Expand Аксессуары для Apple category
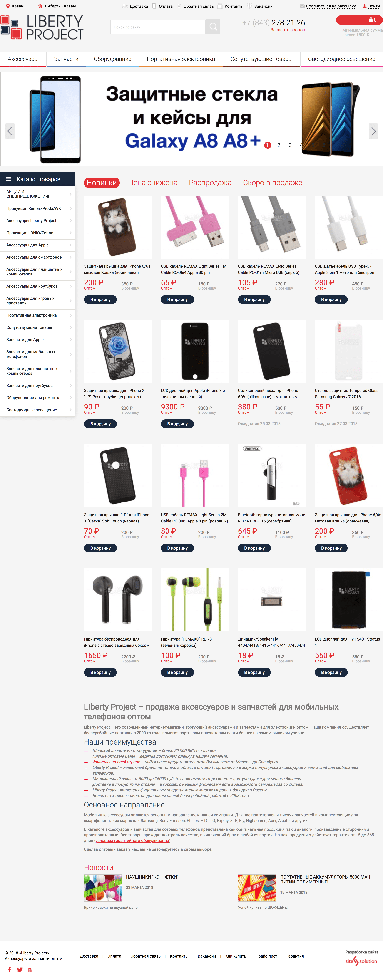This screenshot has height=980, width=383. (37, 245)
